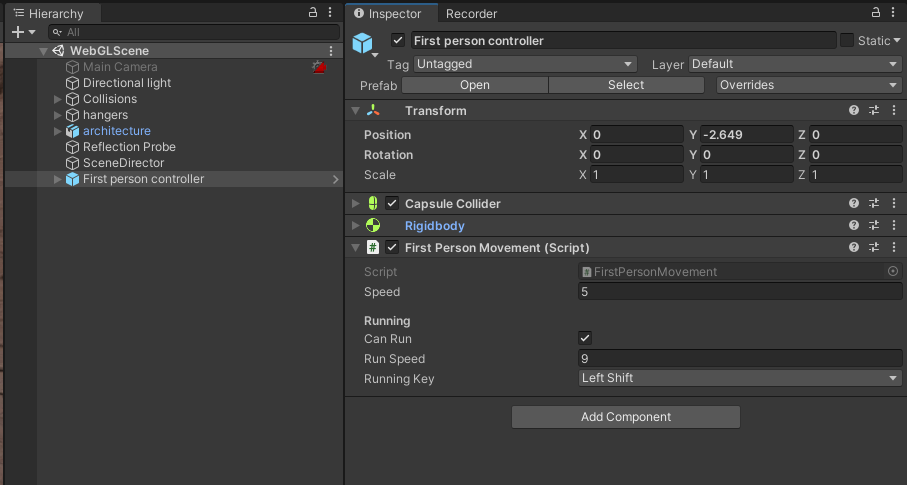Open the Tag dropdown Untagged

[x=525, y=64]
